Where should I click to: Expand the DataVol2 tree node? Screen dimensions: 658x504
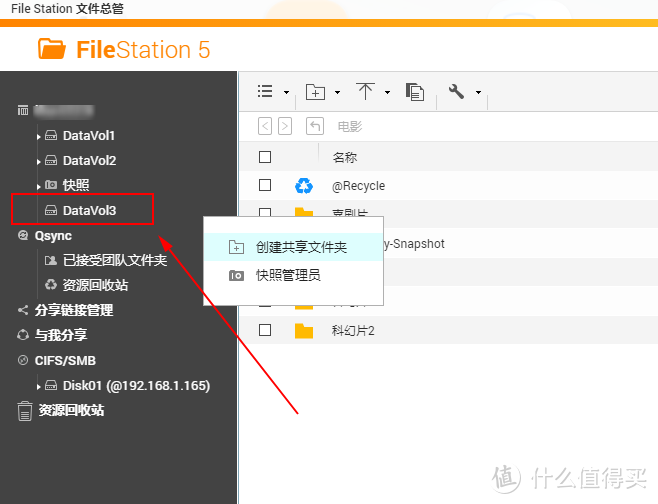click(39, 162)
